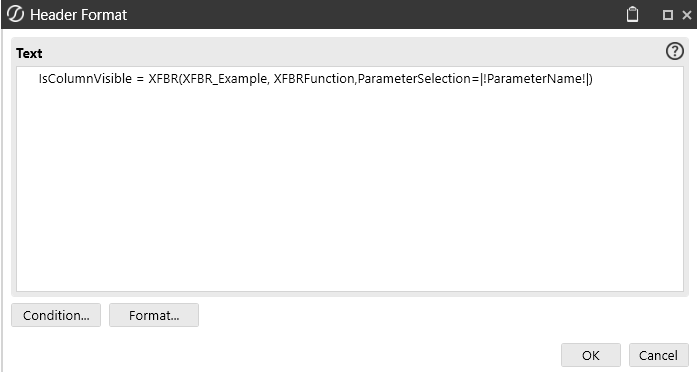Open the Format... editor
The image size is (697, 372).
click(154, 315)
